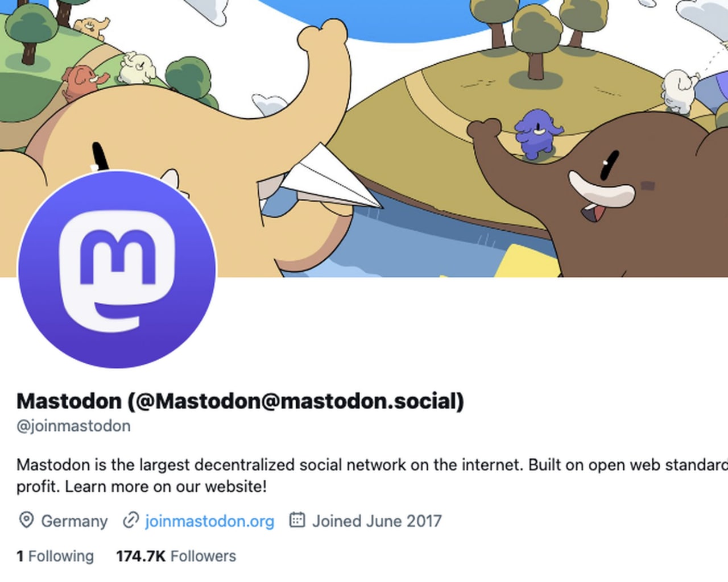Click the small blue mastodon on hill
728x582 pixels.
click(x=537, y=134)
